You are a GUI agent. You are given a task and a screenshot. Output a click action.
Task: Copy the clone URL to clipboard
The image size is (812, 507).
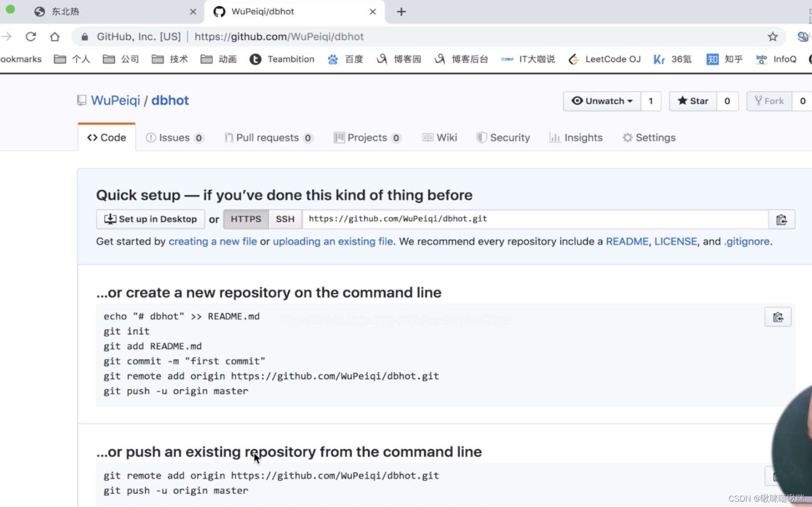tap(782, 220)
